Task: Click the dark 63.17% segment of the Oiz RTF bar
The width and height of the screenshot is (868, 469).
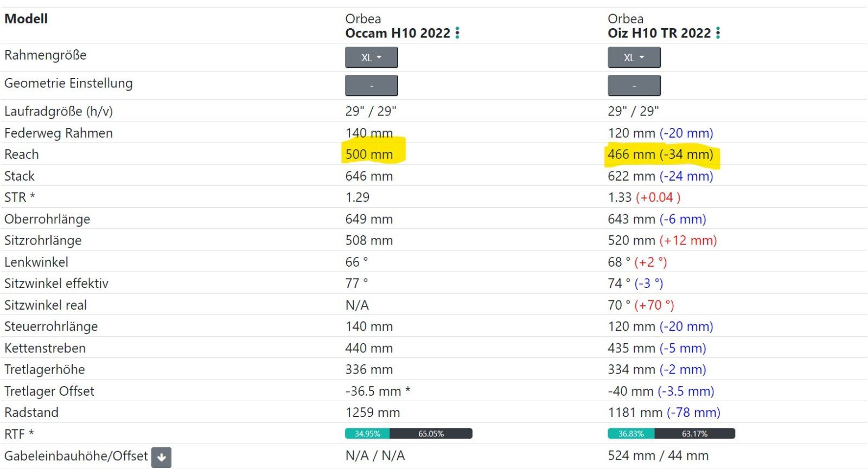Action: [694, 434]
